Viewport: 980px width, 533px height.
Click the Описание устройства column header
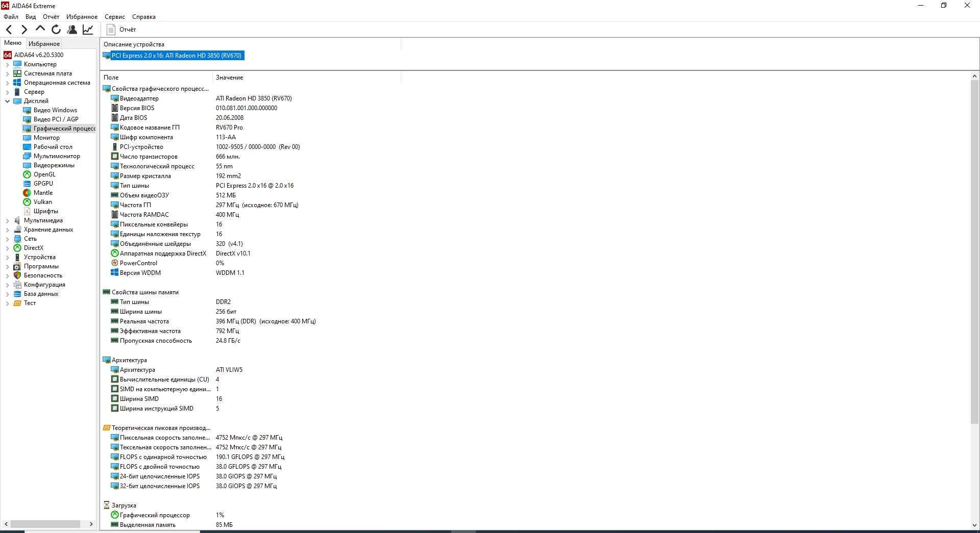[x=250, y=44]
